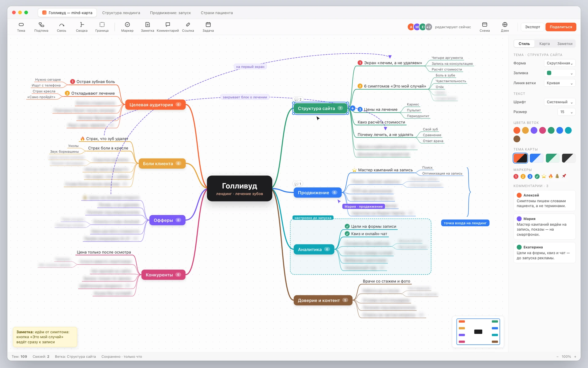Select the orange number 2 marker in panel
The height and width of the screenshot is (368, 588).
pyautogui.click(x=523, y=176)
